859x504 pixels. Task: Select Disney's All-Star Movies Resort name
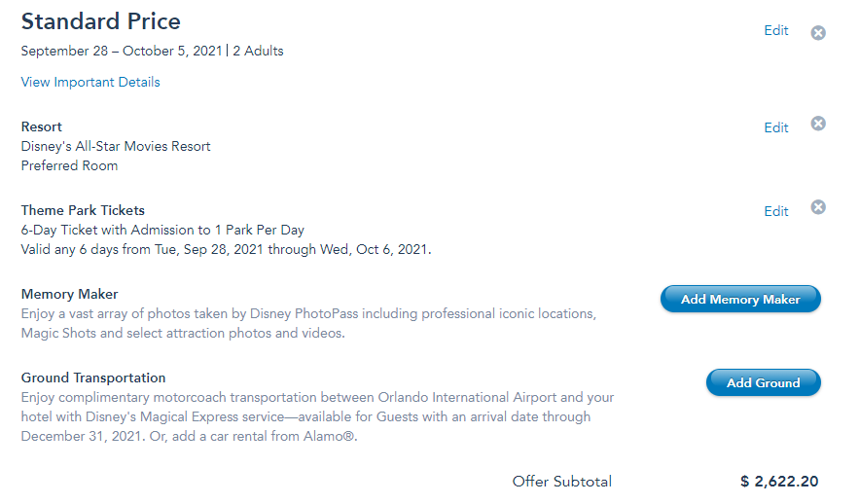point(116,146)
